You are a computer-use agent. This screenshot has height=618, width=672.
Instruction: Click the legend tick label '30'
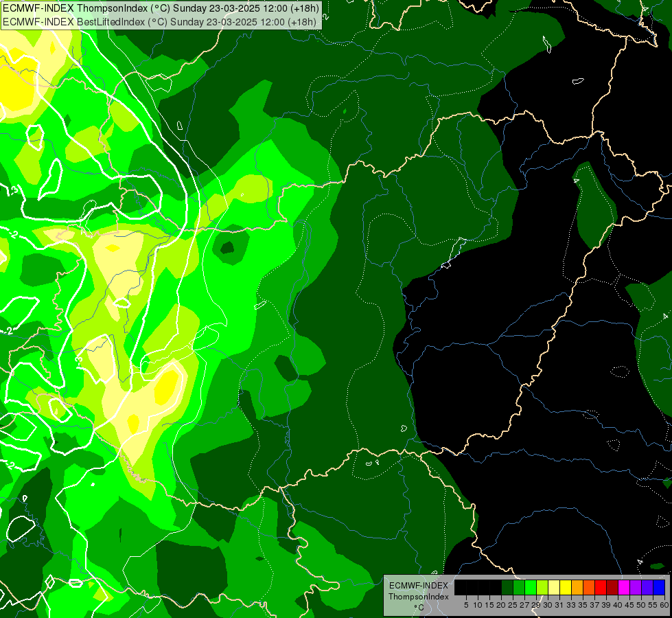pos(548,605)
